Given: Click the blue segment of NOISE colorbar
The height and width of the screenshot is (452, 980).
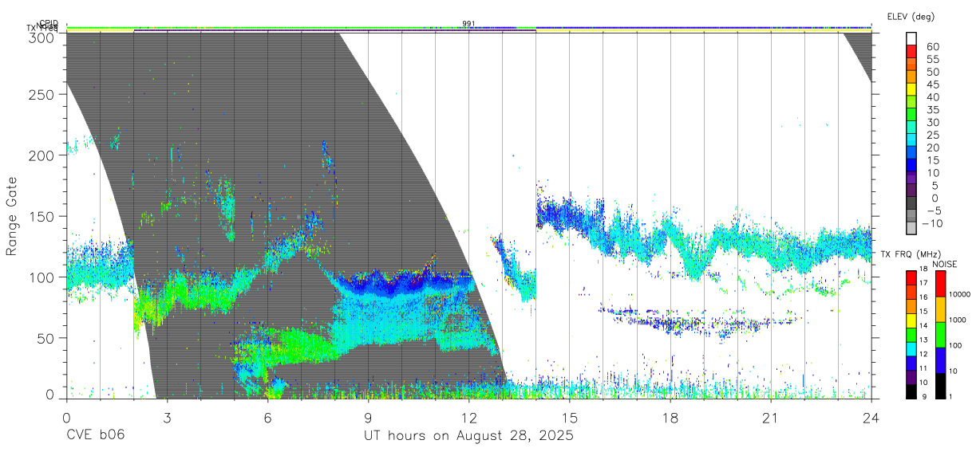Looking at the screenshot, I should click(940, 360).
